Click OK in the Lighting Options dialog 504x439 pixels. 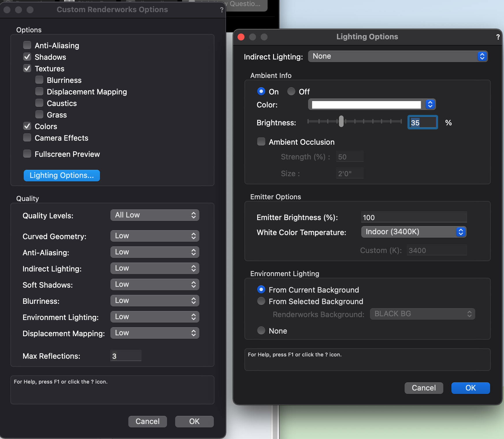pyautogui.click(x=470, y=388)
